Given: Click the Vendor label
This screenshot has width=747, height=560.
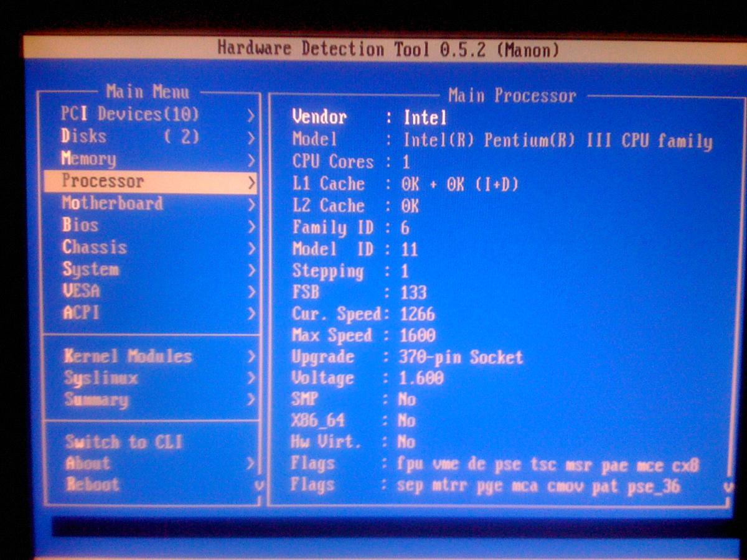Looking at the screenshot, I should [x=320, y=117].
